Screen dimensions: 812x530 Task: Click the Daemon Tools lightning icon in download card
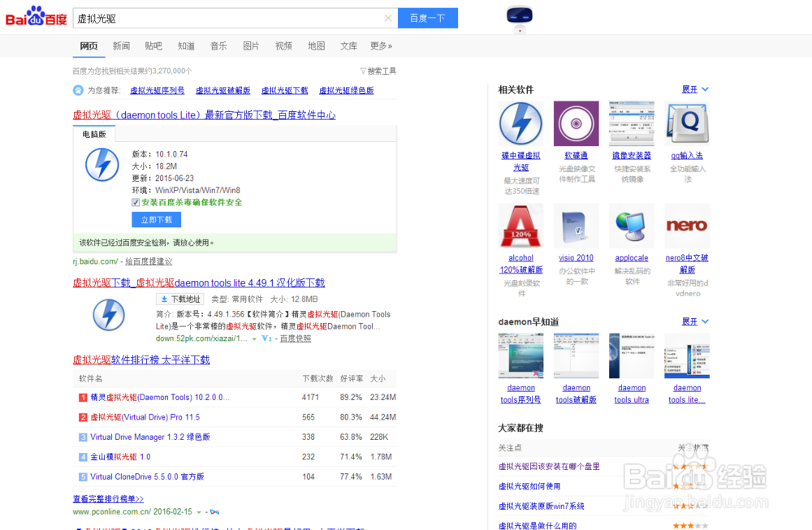(x=102, y=165)
